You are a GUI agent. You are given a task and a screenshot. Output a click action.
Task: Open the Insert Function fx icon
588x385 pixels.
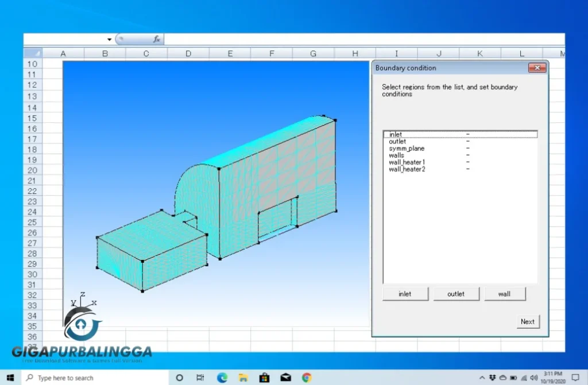pos(156,39)
